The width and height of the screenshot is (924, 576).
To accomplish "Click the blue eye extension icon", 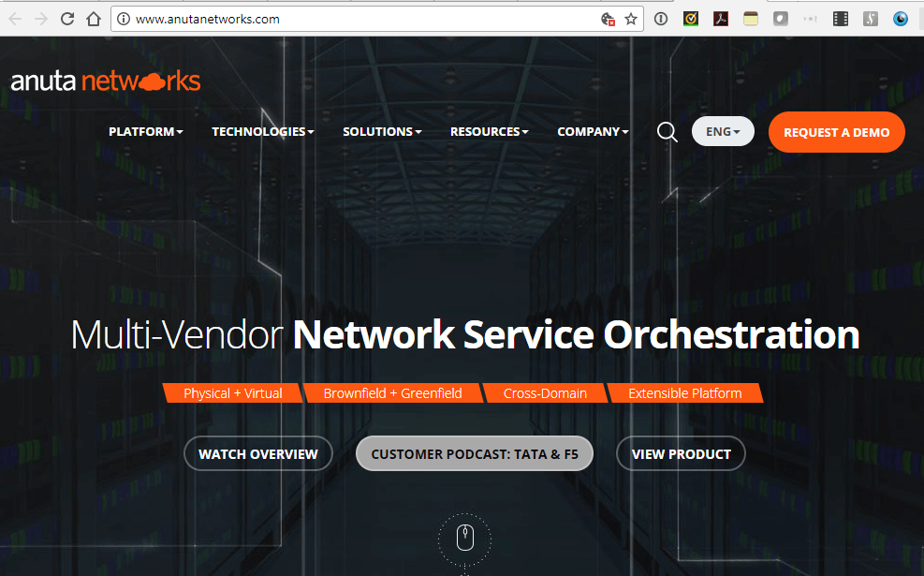I will (901, 18).
